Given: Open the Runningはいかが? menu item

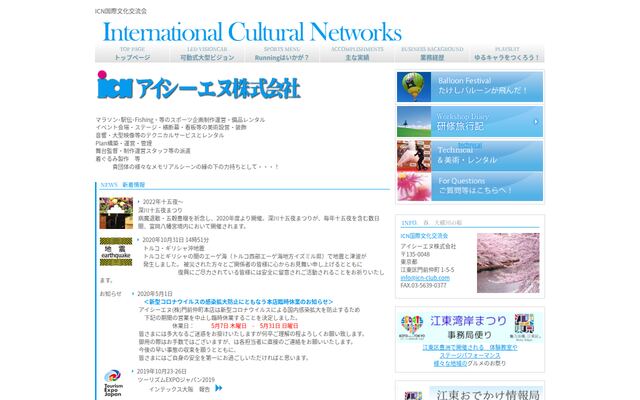Looking at the screenshot, I should pyautogui.click(x=282, y=53).
